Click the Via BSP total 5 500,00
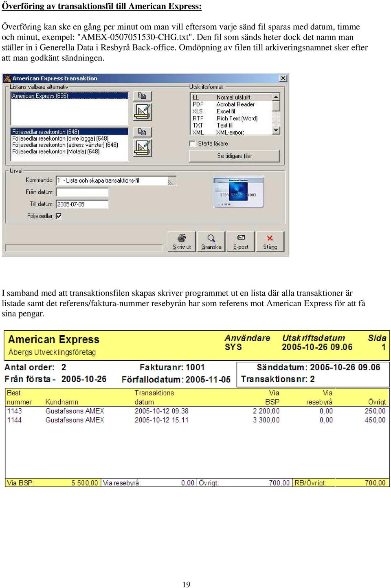The height and width of the screenshot is (588, 391). [85, 483]
